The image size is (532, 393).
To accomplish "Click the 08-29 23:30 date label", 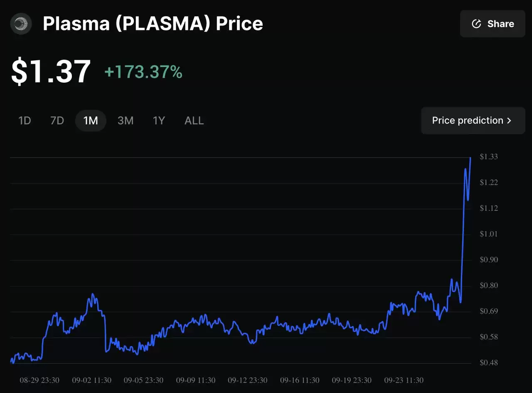I will (x=39, y=380).
